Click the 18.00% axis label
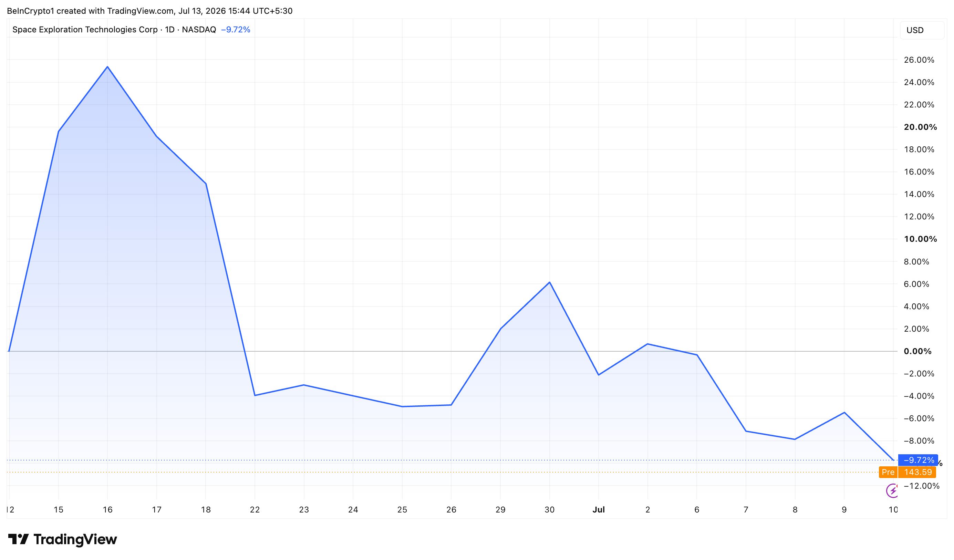This screenshot has width=954, height=560. [919, 149]
